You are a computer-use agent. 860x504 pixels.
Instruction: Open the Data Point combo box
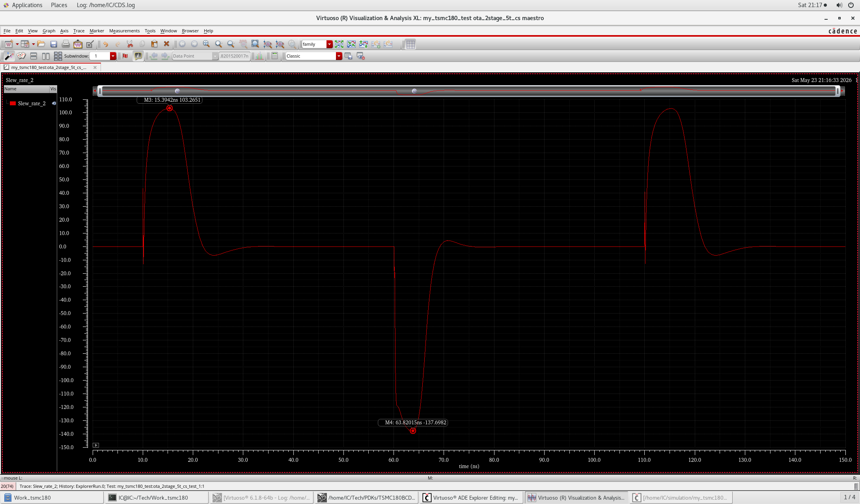coord(195,56)
